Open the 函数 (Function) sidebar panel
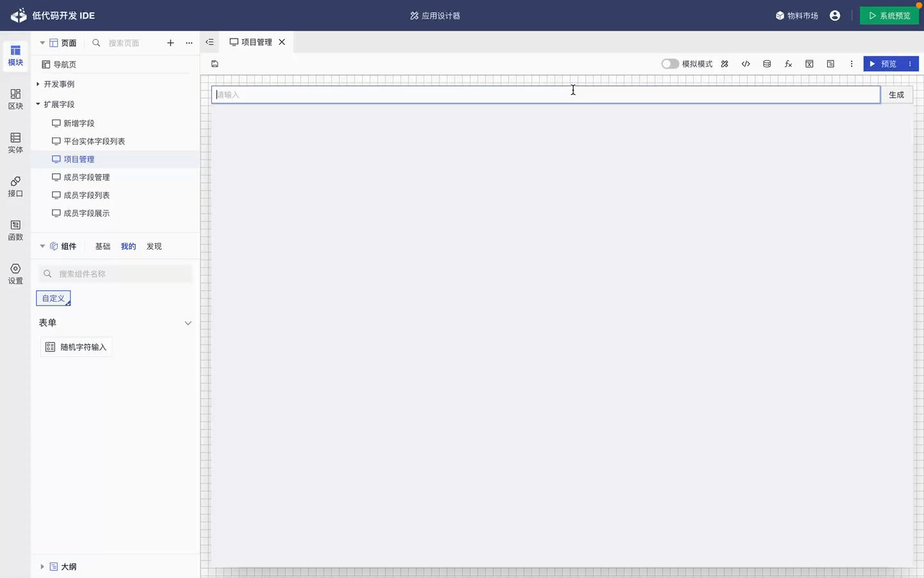This screenshot has width=924, height=578. pyautogui.click(x=15, y=230)
